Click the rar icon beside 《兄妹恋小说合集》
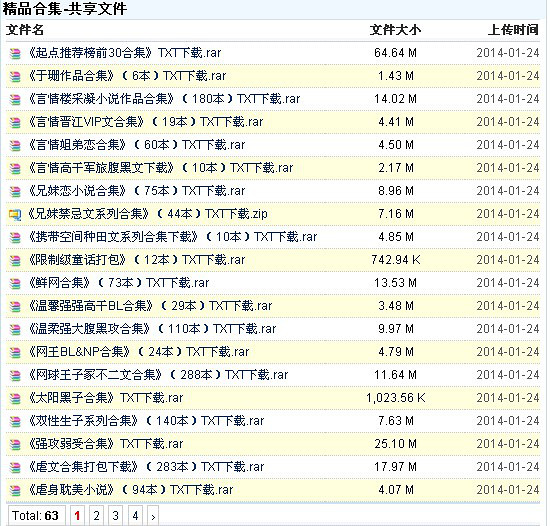The height and width of the screenshot is (526, 550). click(15, 191)
